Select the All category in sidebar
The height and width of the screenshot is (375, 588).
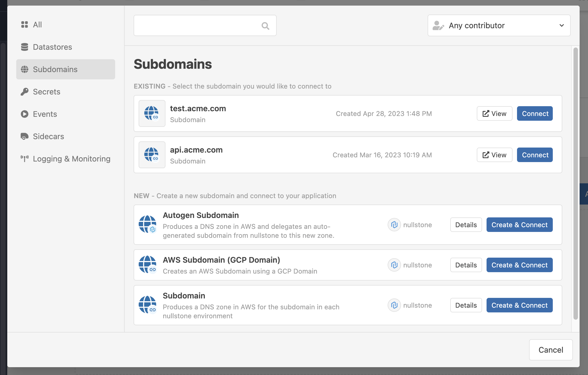click(x=37, y=24)
